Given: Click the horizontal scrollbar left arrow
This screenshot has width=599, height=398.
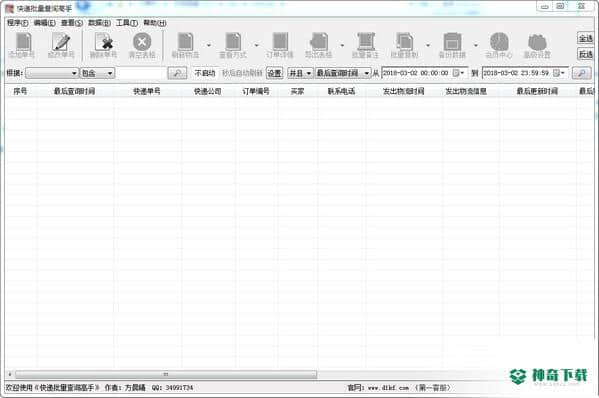Looking at the screenshot, I should (x=10, y=374).
